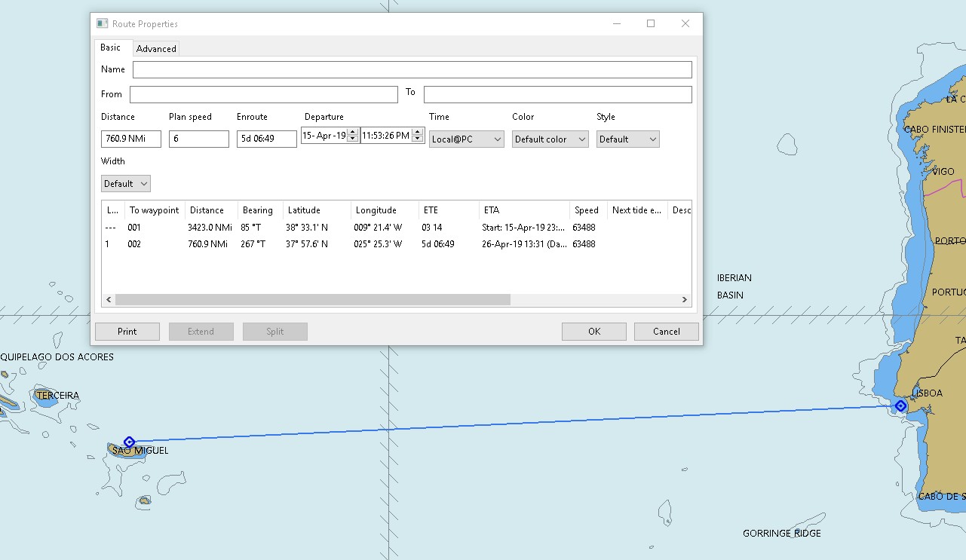
Task: Click the Lisboa waypoint diamond marker
Action: point(900,406)
